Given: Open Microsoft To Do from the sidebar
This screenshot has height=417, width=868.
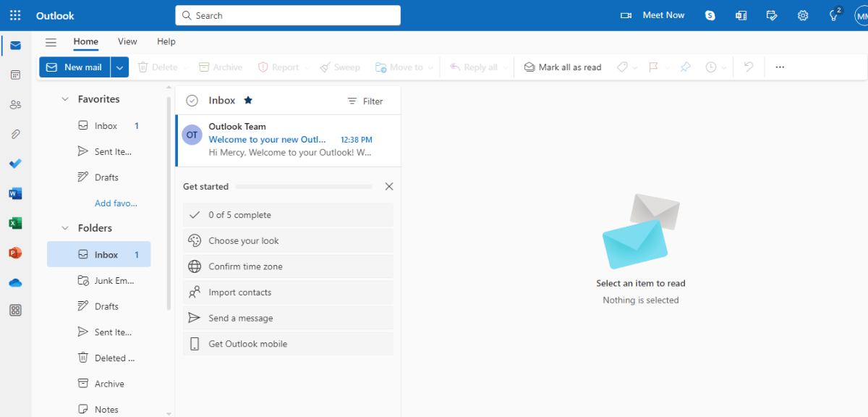Looking at the screenshot, I should 15,164.
